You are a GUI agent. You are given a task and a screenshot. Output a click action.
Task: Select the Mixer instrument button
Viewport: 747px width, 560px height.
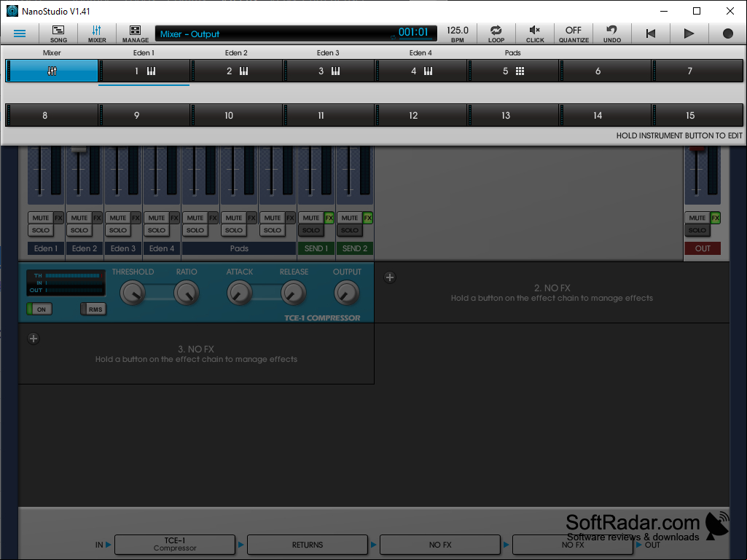point(52,71)
